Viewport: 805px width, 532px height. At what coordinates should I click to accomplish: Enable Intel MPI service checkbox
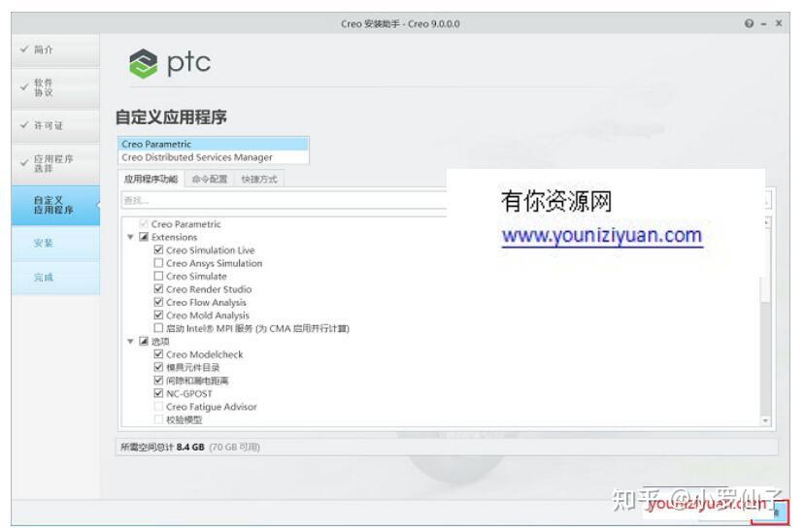(158, 328)
